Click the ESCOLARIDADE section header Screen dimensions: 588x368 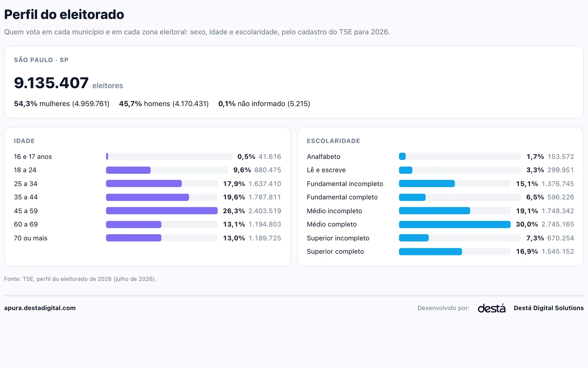(333, 141)
